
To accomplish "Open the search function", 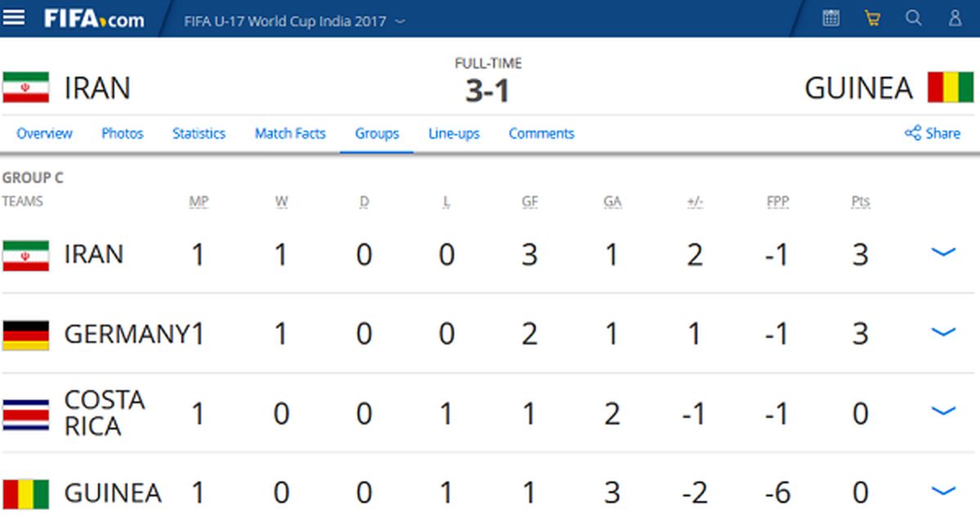I will point(912,18).
